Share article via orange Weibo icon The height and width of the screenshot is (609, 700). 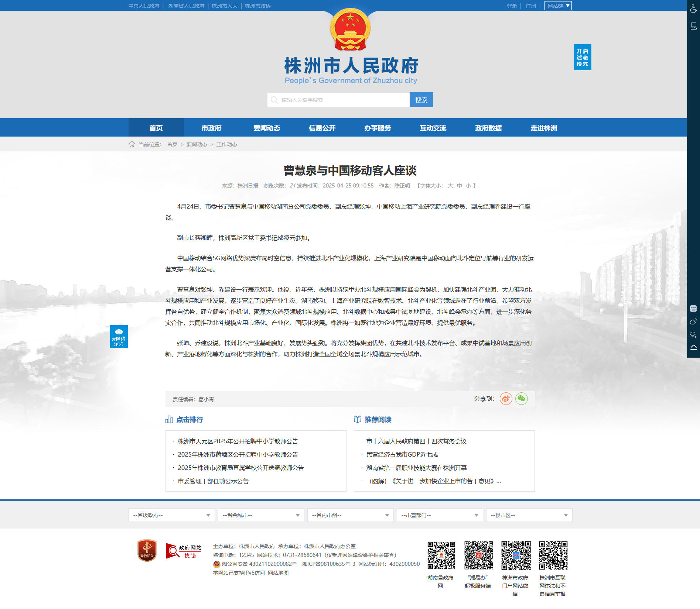click(506, 399)
